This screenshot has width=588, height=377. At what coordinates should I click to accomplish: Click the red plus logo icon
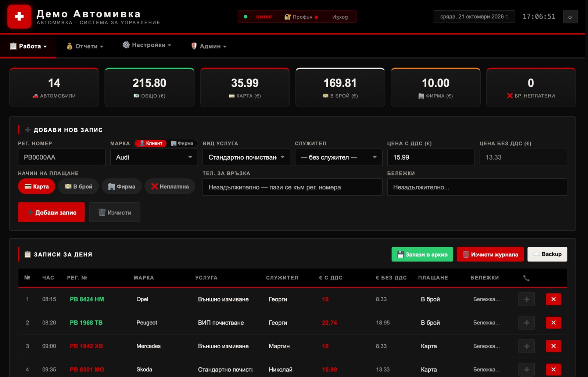19,16
